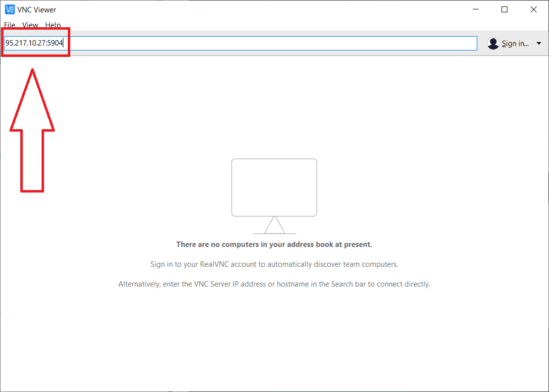Viewport: 549px width, 392px height.
Task: Click the VNC Viewer logo in title bar
Action: click(10, 9)
